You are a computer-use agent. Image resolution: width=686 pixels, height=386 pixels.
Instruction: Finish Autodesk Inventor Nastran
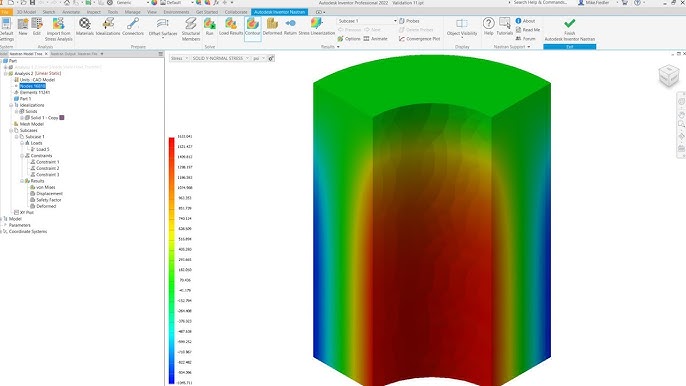click(570, 29)
